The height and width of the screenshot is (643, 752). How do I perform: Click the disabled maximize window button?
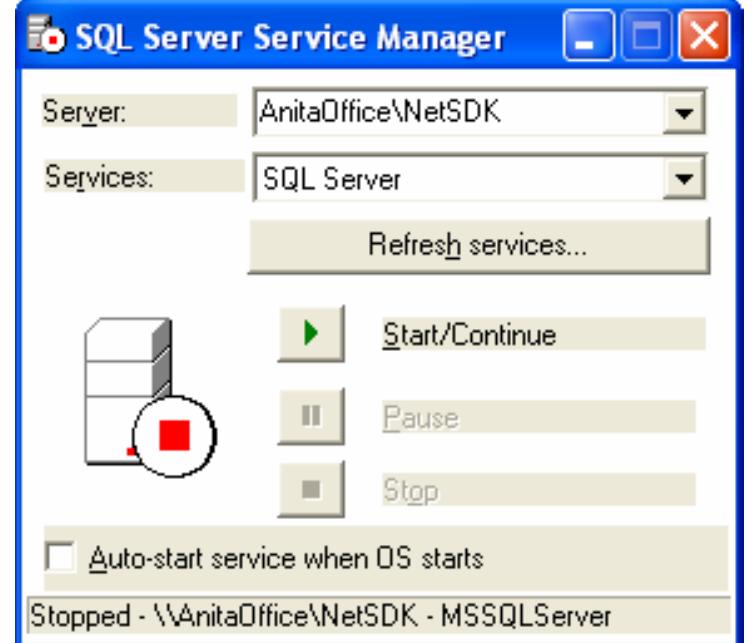646,36
